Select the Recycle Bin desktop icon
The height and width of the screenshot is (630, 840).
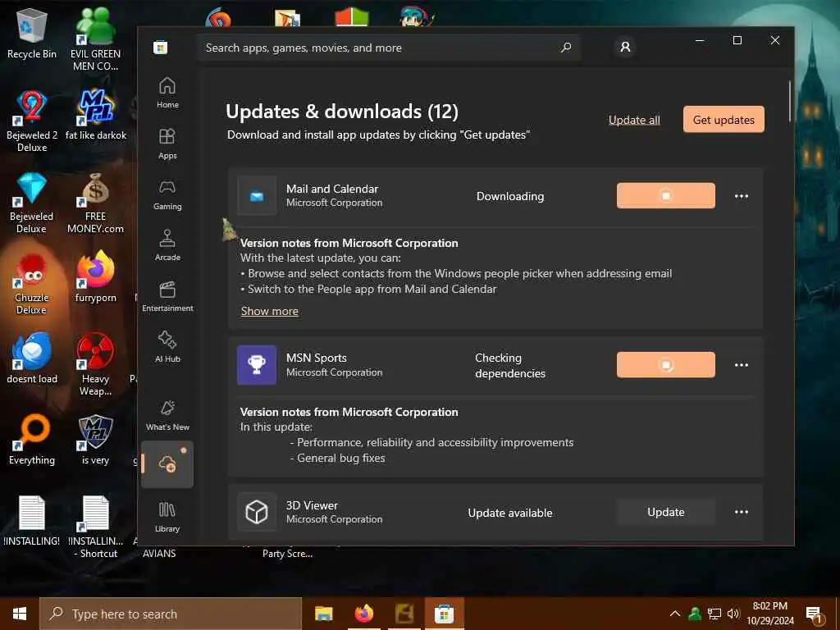click(32, 33)
